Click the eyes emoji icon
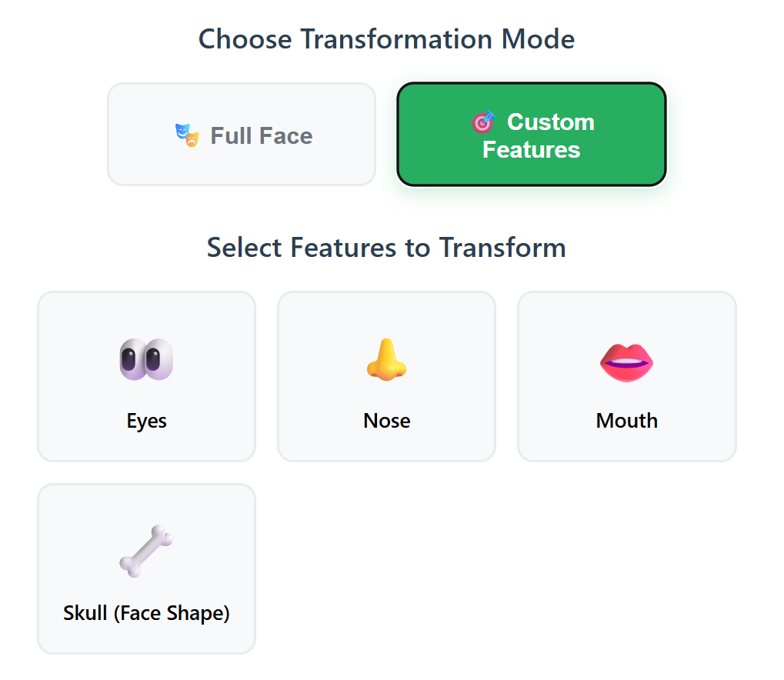Screen dimensions: 784x680 point(146,359)
